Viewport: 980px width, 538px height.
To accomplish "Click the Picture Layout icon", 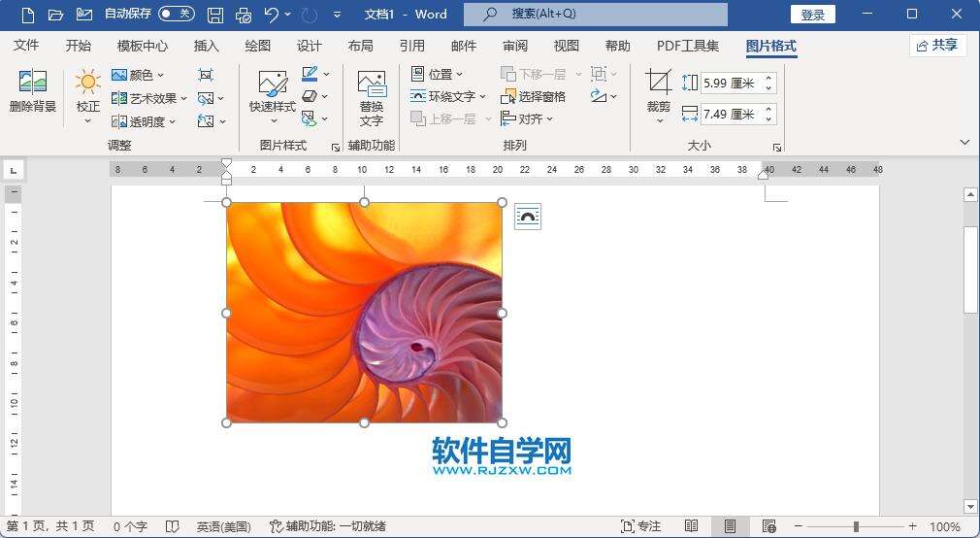I will (x=310, y=118).
